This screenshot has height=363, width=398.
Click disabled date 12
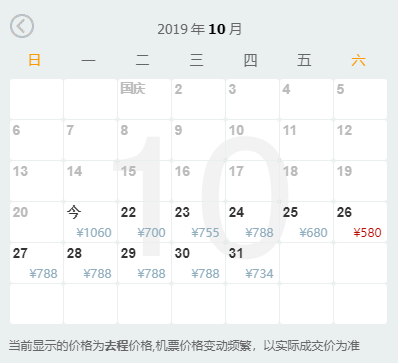click(360, 140)
